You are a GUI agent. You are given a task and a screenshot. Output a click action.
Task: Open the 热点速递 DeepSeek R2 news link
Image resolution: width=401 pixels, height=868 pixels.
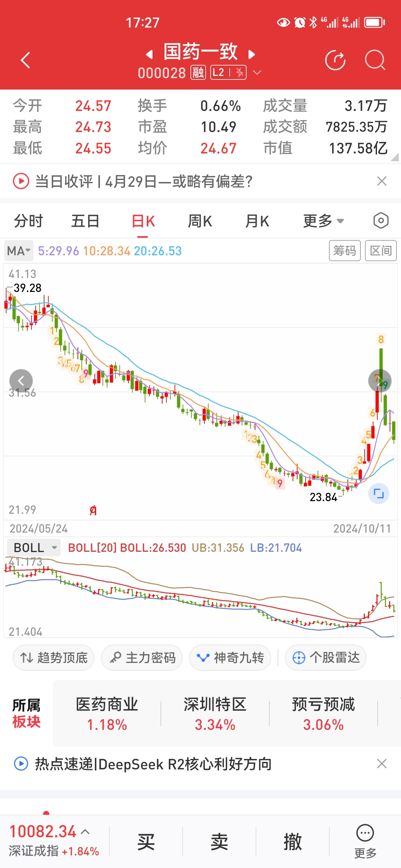(153, 764)
